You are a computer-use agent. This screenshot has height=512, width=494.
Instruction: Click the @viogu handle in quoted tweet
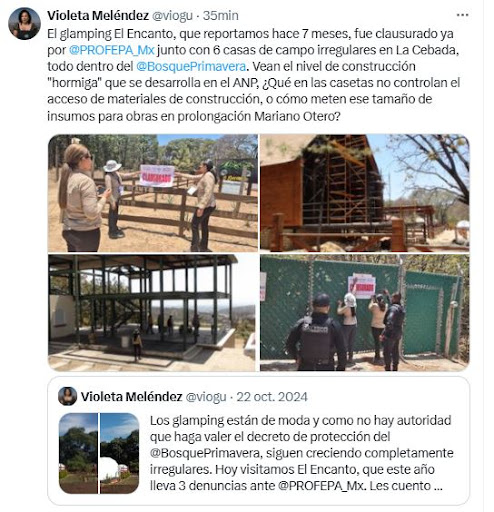[x=206, y=397]
